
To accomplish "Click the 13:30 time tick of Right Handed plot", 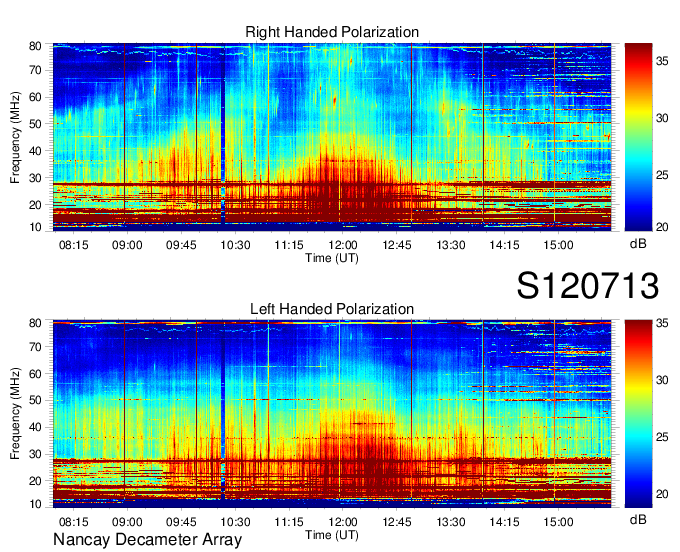I will click(451, 245).
